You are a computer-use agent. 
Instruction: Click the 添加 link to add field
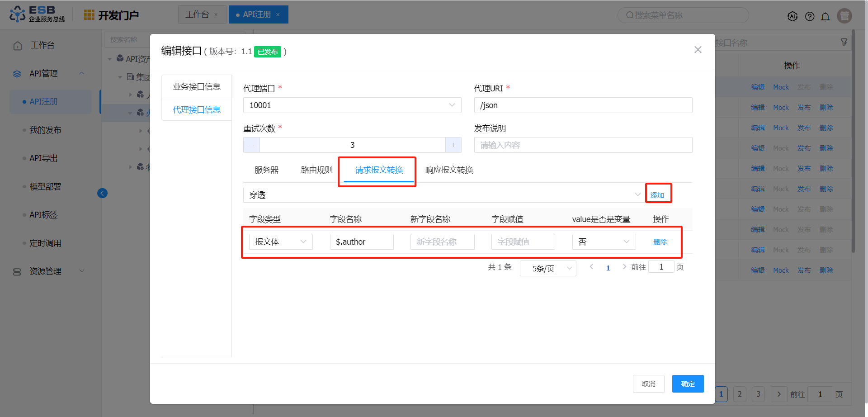[657, 195]
